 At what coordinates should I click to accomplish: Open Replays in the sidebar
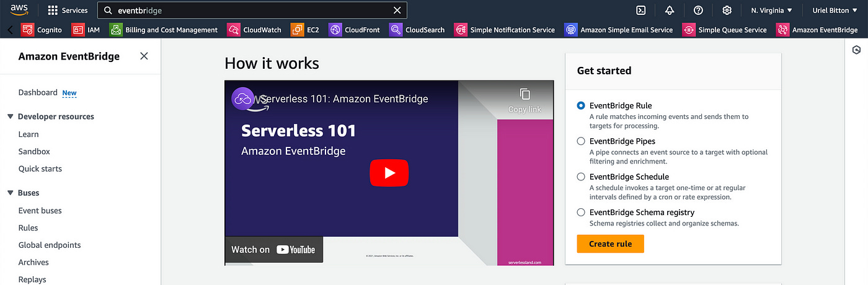[x=32, y=280]
